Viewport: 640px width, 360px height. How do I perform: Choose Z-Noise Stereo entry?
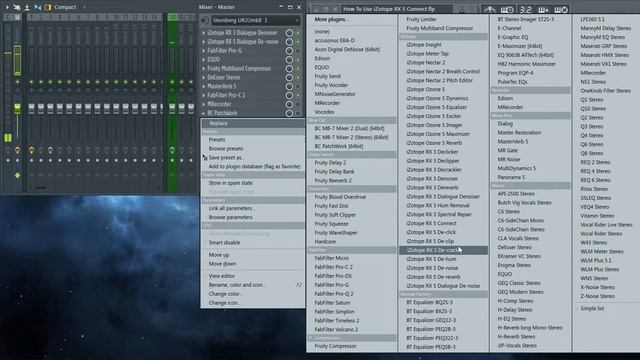pyautogui.click(x=598, y=296)
